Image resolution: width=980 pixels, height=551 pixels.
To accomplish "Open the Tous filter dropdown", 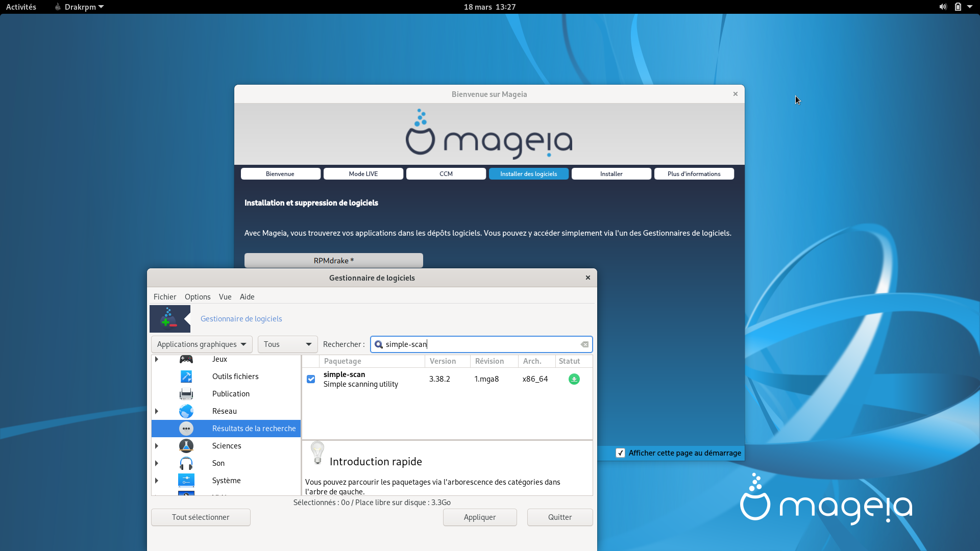I will 287,344.
